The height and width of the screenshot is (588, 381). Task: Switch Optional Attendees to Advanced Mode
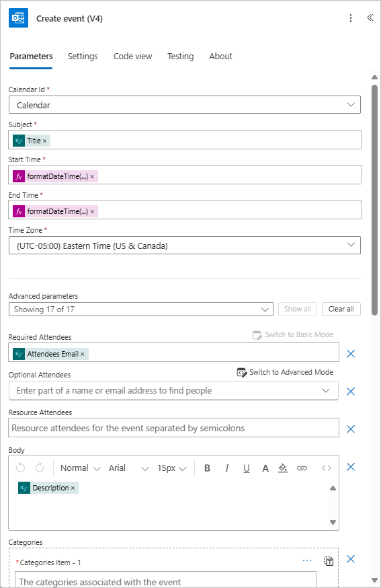tap(285, 372)
